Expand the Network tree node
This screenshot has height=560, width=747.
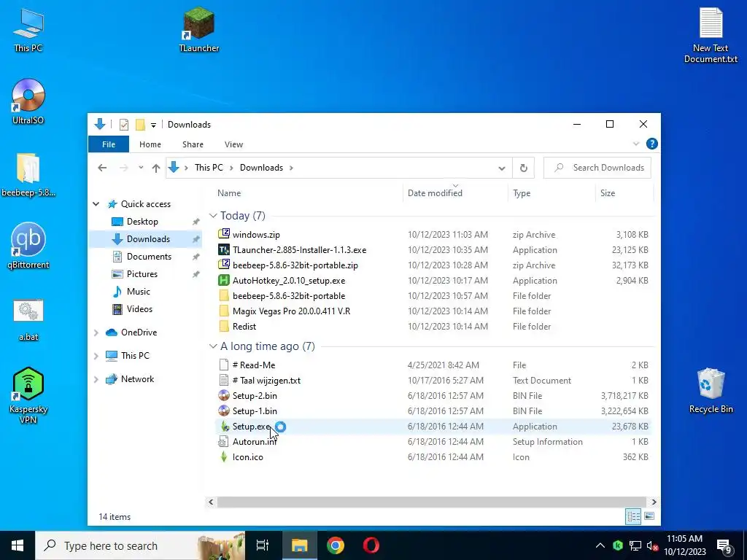coord(96,379)
